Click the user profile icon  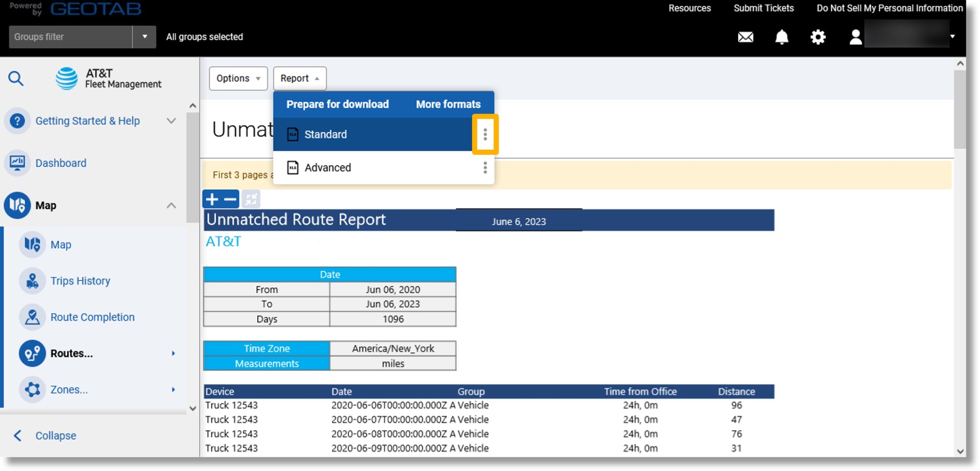(855, 37)
